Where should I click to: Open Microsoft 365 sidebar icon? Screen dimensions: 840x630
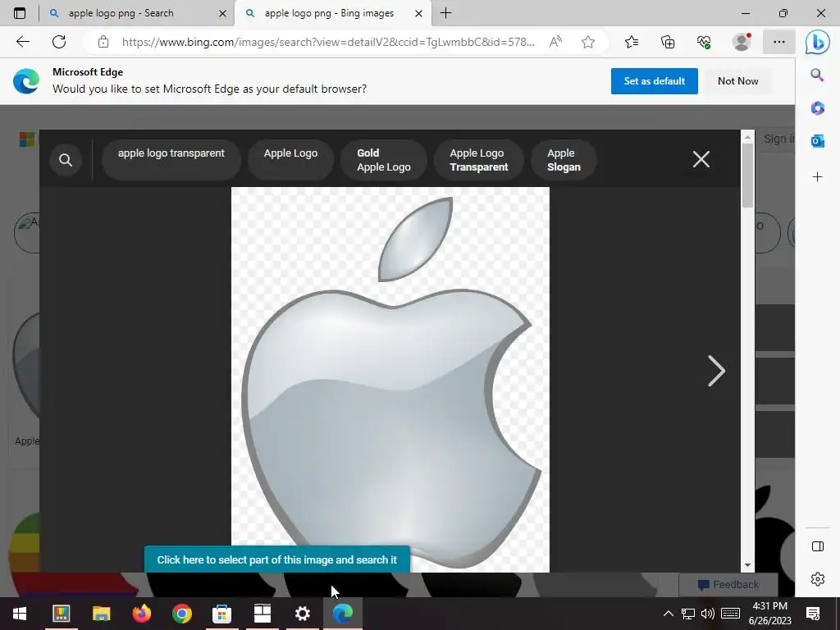coord(818,108)
